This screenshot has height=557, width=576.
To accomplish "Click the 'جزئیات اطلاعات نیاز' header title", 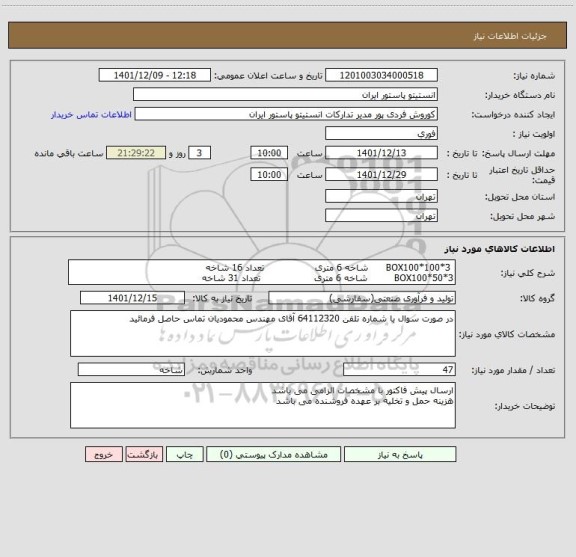I will (510, 36).
